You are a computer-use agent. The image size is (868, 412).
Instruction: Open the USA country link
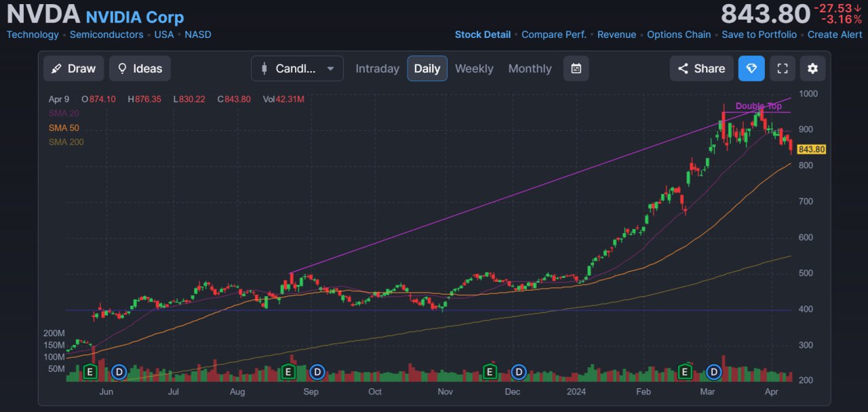164,35
